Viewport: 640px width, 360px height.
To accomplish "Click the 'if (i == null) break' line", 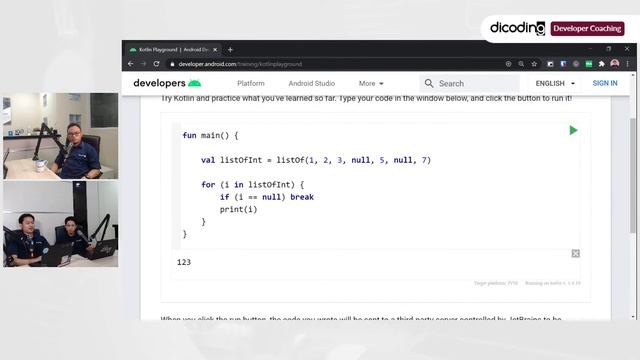I will [x=267, y=197].
